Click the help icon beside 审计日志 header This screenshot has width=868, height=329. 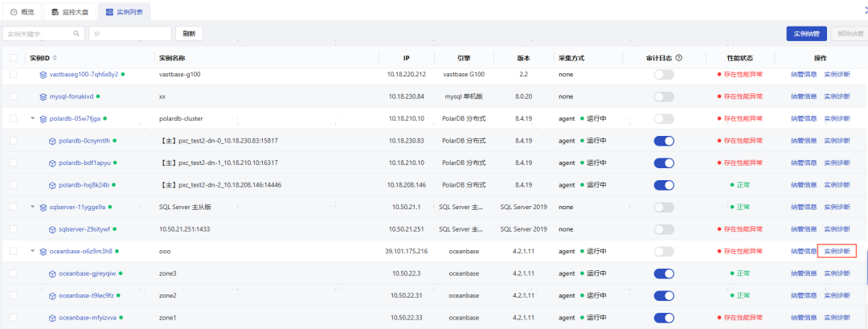click(679, 58)
